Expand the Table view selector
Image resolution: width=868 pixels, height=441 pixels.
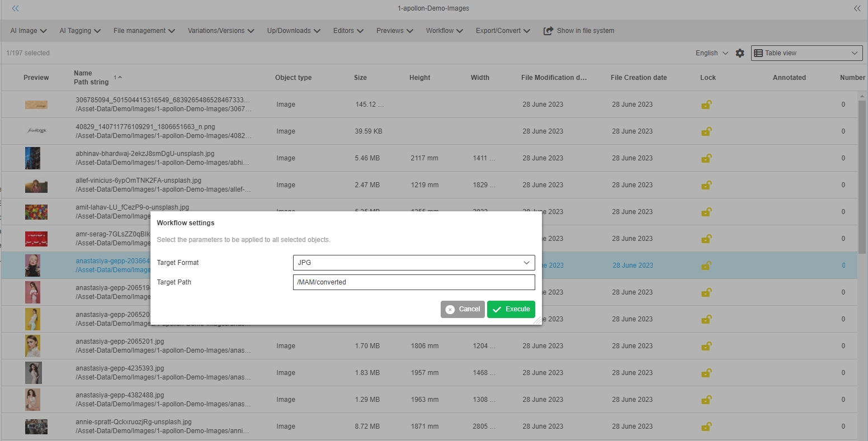806,53
